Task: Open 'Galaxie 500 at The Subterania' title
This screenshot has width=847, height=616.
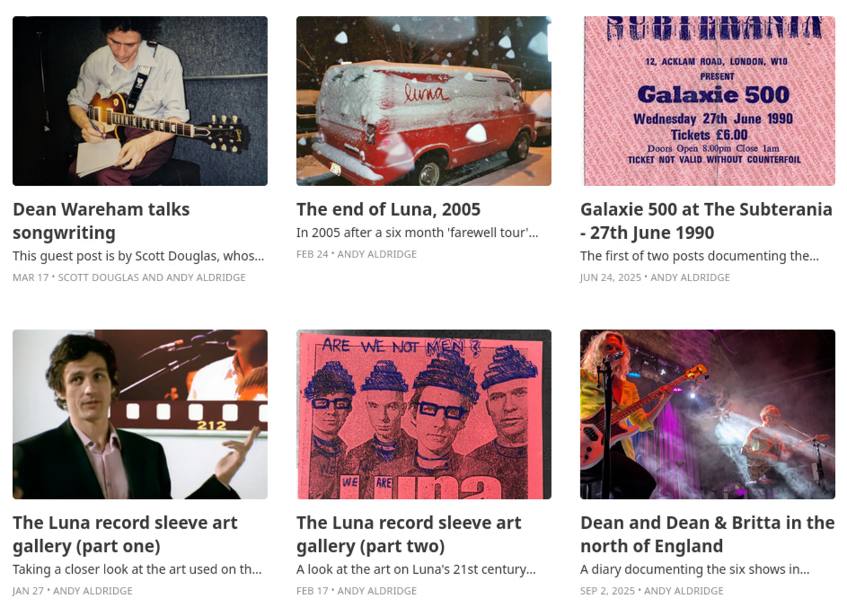Action: click(706, 221)
